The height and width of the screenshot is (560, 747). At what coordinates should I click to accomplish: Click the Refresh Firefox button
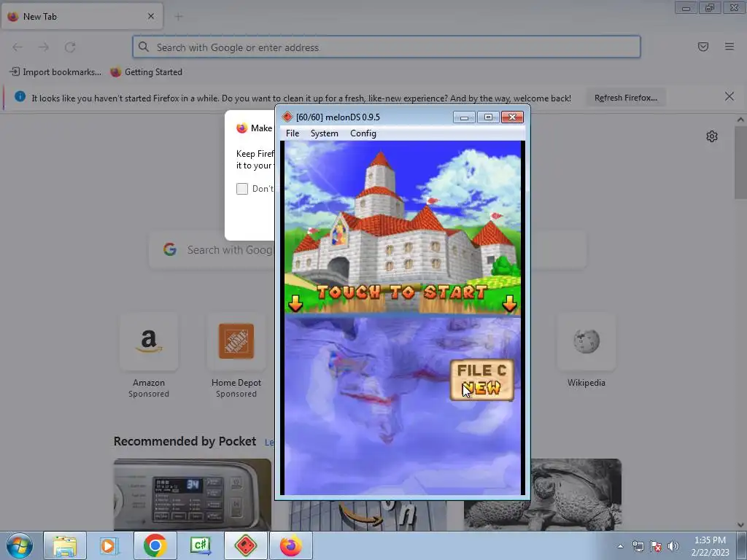pos(626,98)
